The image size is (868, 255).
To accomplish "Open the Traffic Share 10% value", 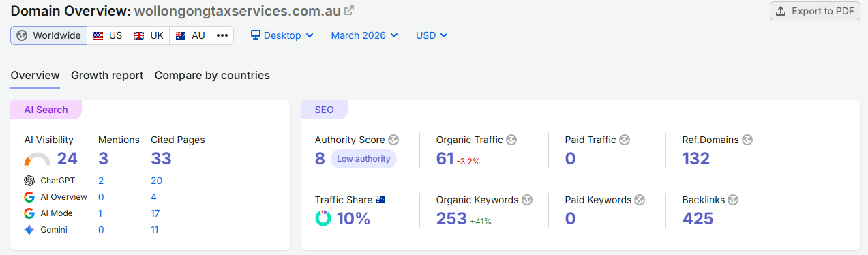I will [x=353, y=219].
